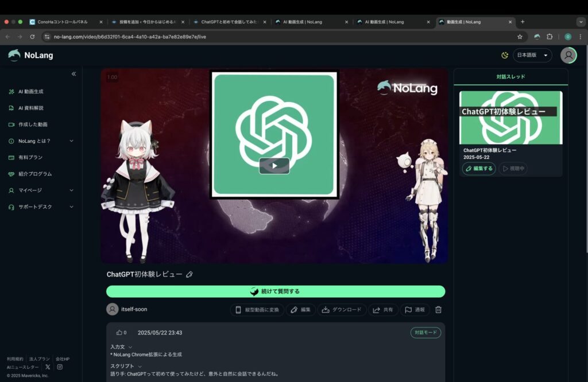
Task: Collapse the 入力文 section chevron
Action: pos(130,347)
